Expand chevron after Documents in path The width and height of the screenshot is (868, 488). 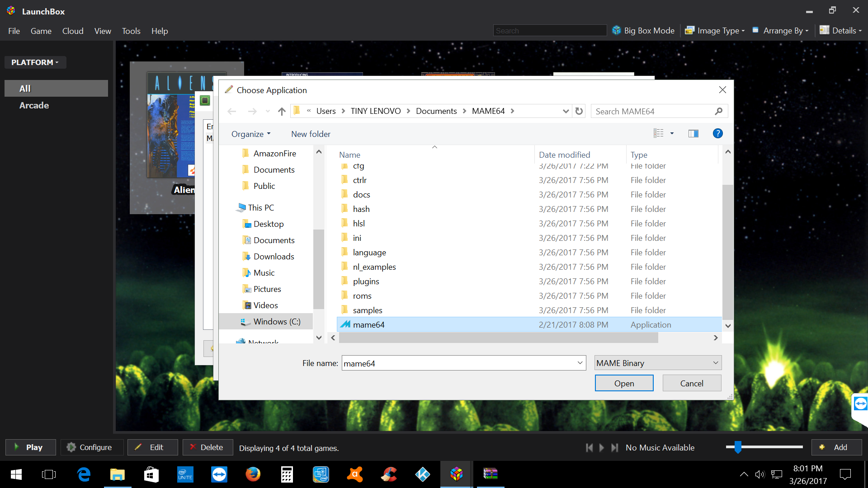click(x=464, y=111)
